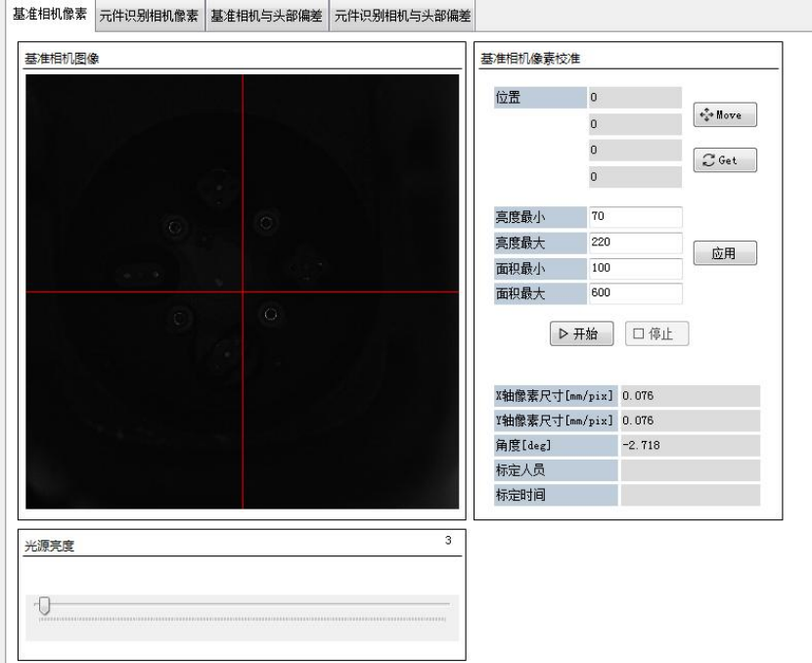Click brightness value 3 label

tap(448, 541)
